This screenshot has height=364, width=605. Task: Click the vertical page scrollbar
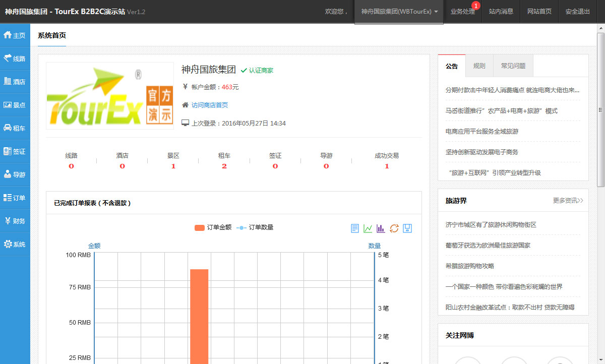tap(601, 110)
